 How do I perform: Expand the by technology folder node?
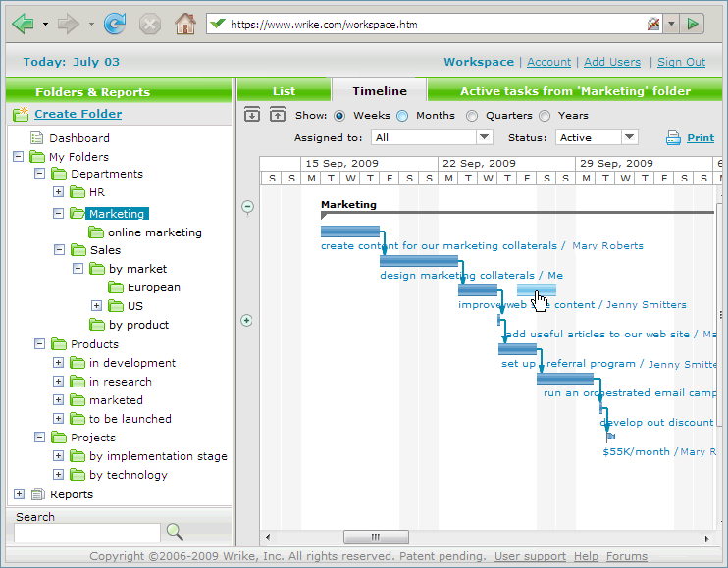click(x=58, y=474)
